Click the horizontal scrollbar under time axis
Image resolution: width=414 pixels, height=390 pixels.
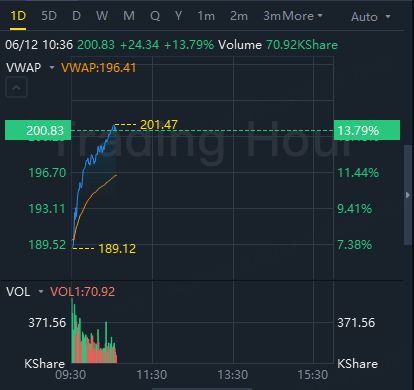(x=202, y=388)
